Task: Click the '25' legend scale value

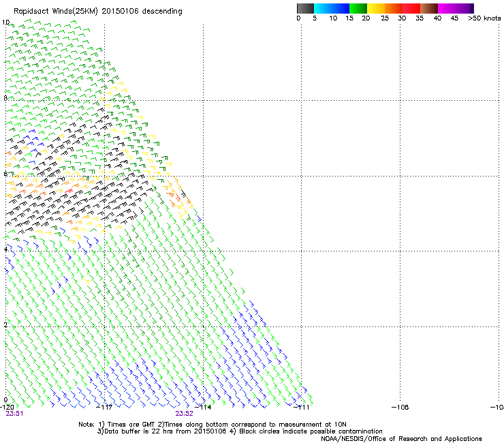Action: click(x=385, y=18)
